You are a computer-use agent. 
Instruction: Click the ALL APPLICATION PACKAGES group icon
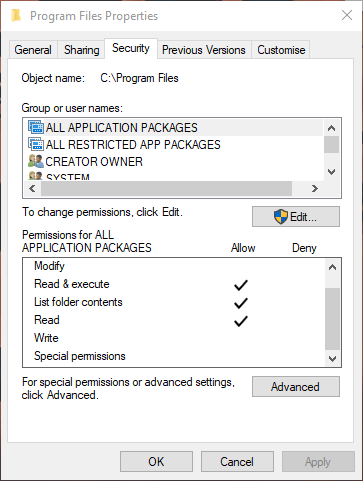(36, 127)
